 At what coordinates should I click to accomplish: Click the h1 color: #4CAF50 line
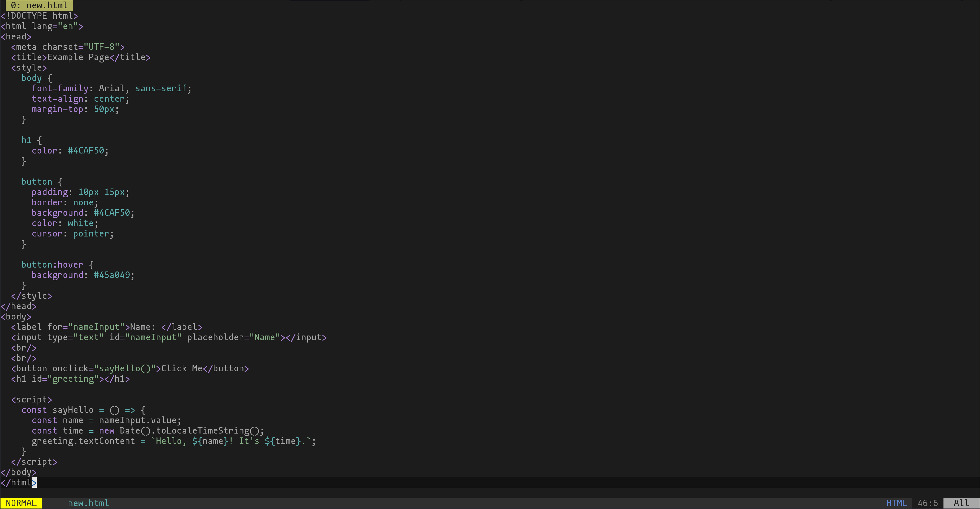point(70,151)
